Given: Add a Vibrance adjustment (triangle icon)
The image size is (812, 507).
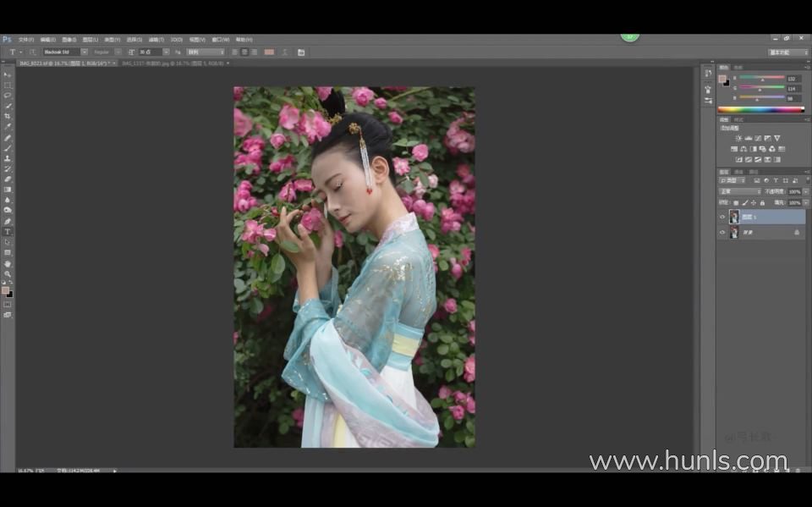Looking at the screenshot, I should point(777,139).
